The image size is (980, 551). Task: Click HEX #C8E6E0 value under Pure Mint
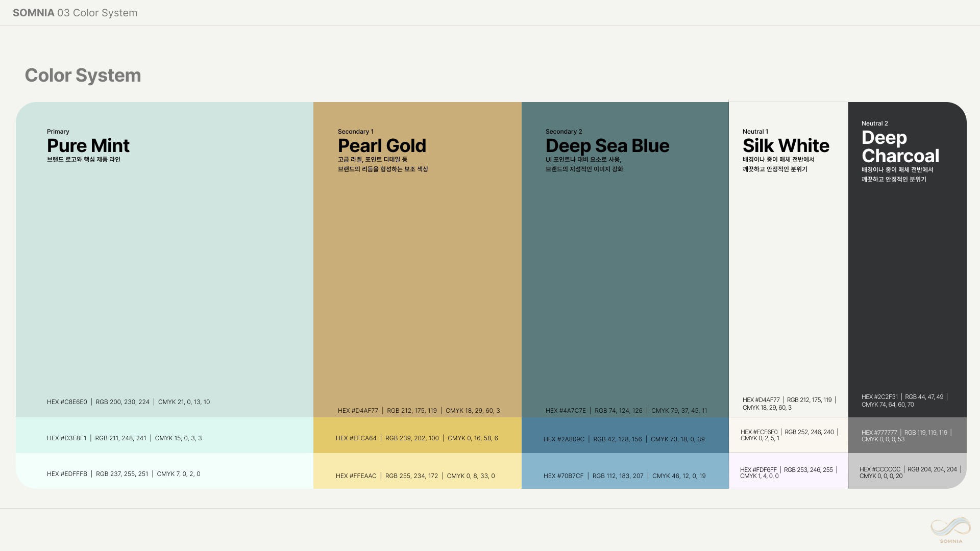tap(67, 402)
